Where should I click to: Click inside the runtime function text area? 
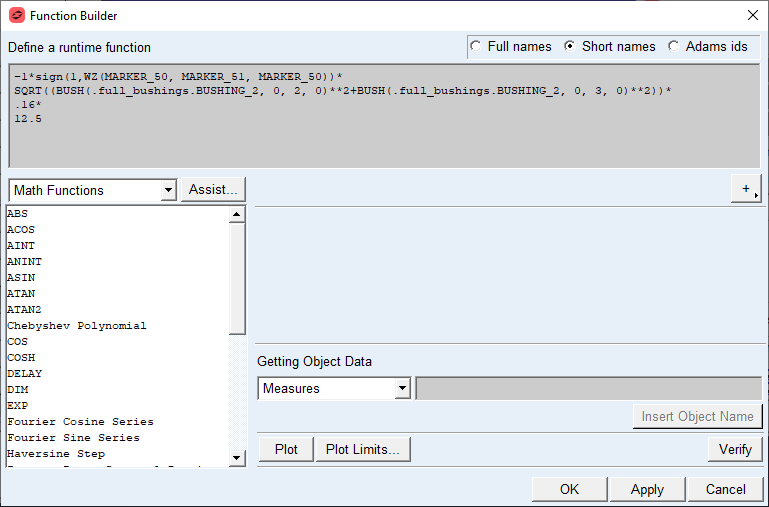pyautogui.click(x=384, y=140)
